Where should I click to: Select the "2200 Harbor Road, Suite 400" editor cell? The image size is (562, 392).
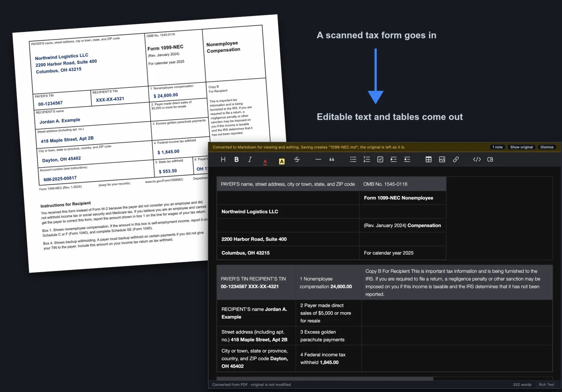click(x=288, y=239)
